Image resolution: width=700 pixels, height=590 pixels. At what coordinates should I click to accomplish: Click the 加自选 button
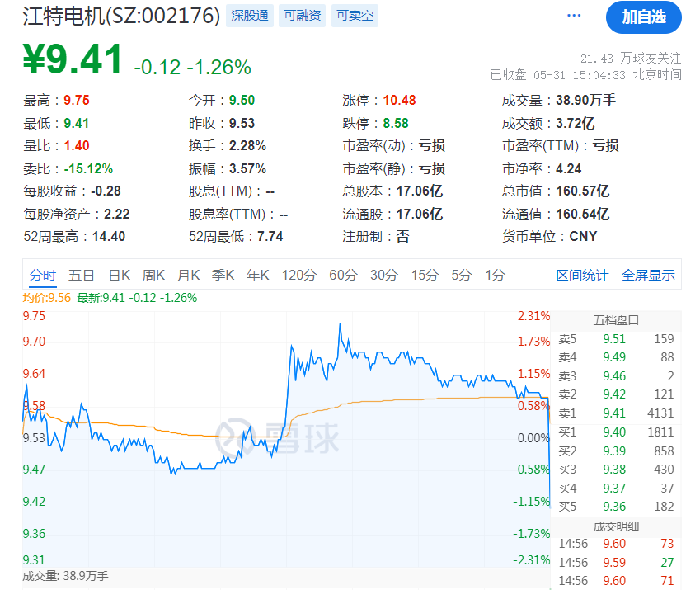[x=643, y=17]
